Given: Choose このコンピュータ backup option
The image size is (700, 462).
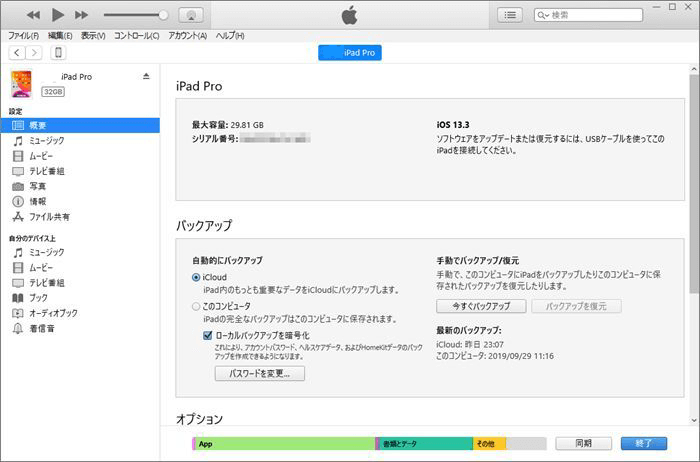Looking at the screenshot, I should 196,306.
